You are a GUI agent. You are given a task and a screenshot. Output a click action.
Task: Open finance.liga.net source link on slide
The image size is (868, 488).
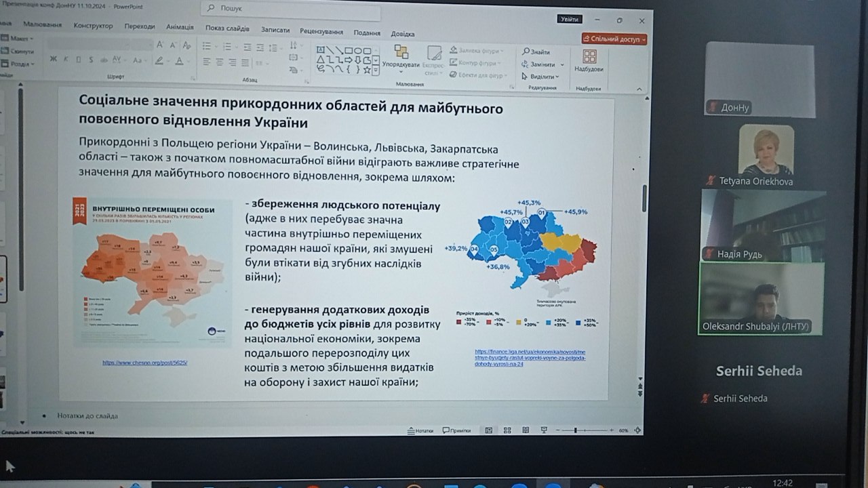point(530,358)
